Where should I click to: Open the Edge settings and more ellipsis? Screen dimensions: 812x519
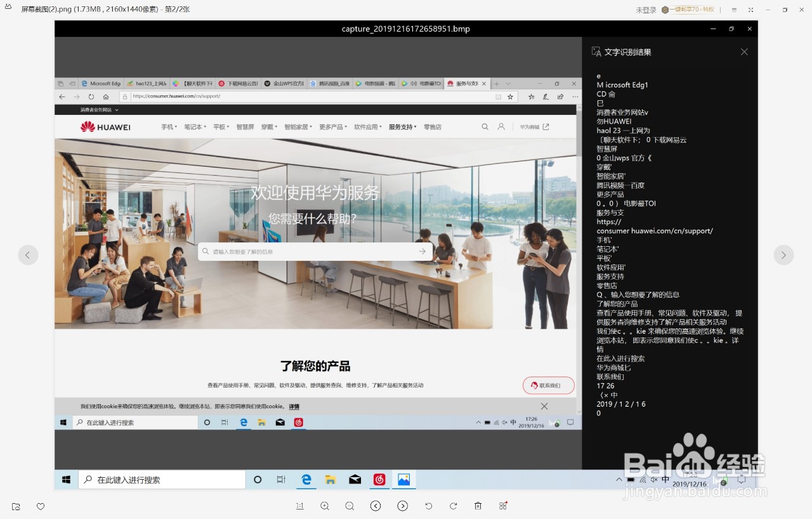pos(574,96)
